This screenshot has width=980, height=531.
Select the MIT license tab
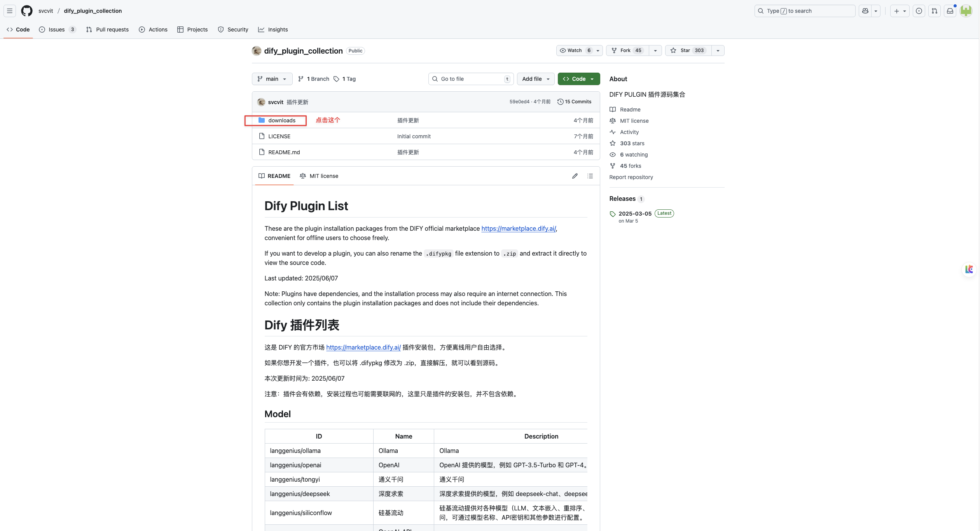point(319,176)
